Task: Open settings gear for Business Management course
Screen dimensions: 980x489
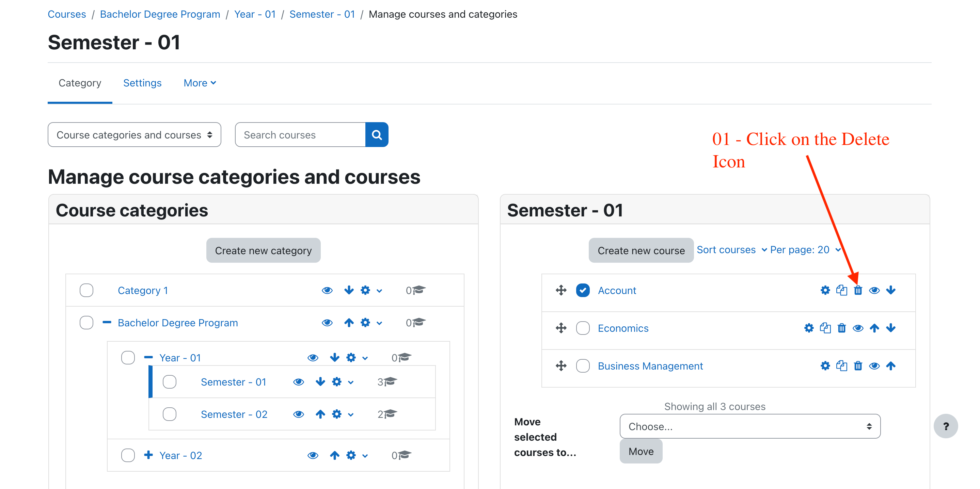Action: 825,366
